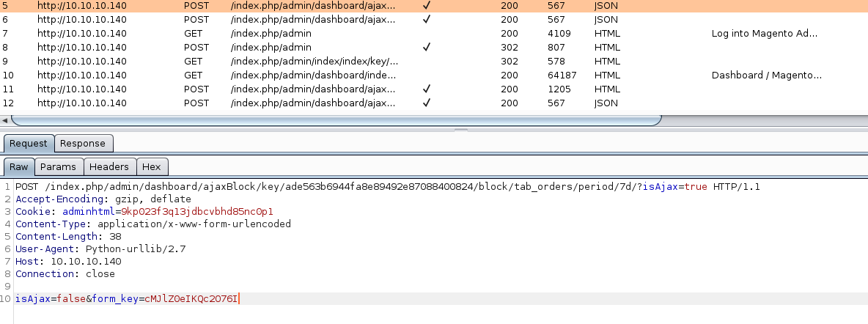
Task: Click the splitter handle between table and request
Action: tap(460, 130)
